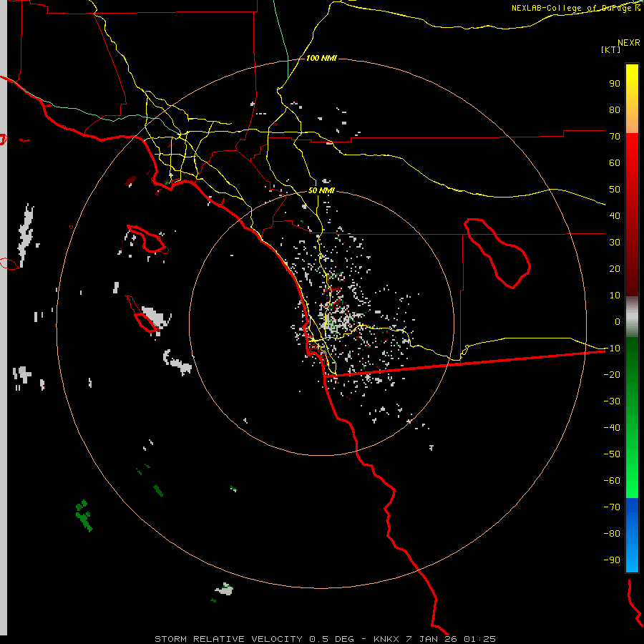The width and height of the screenshot is (644, 644).
Task: Click the KNKX radar site identifier
Action: click(386, 639)
